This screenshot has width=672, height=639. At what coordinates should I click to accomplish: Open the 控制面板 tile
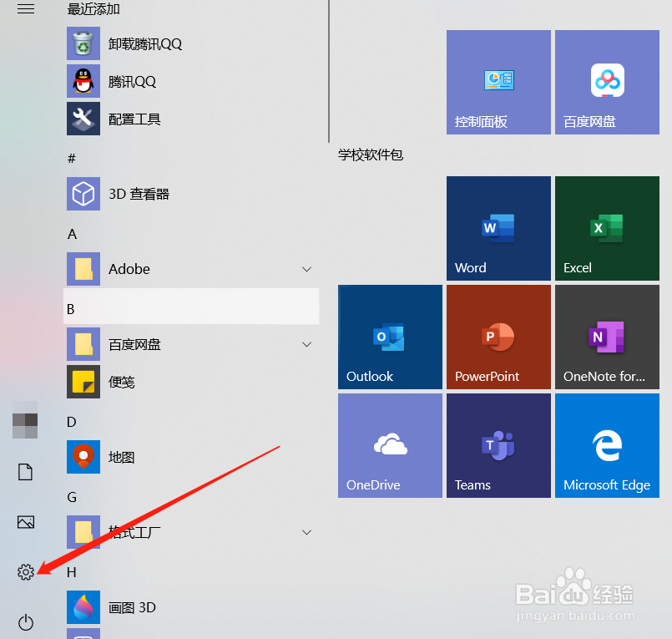tap(498, 83)
